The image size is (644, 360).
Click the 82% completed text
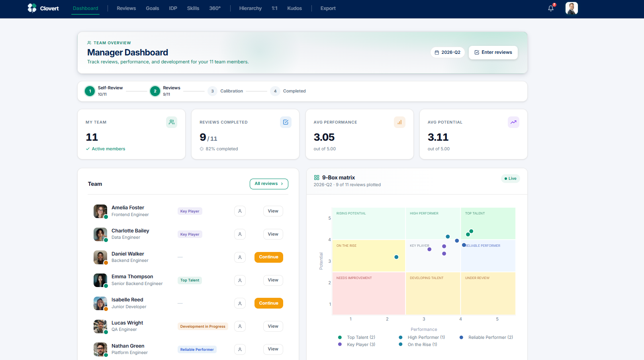222,149
